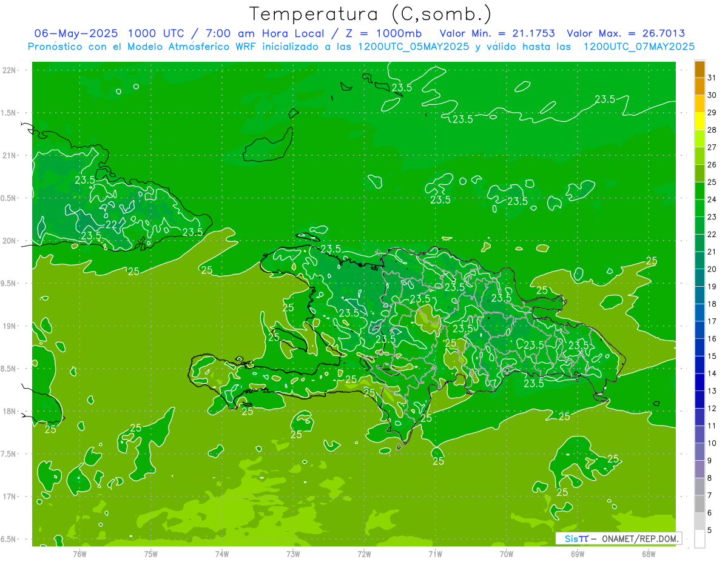Click the '13' value on the color legend
The image size is (728, 562).
(712, 391)
